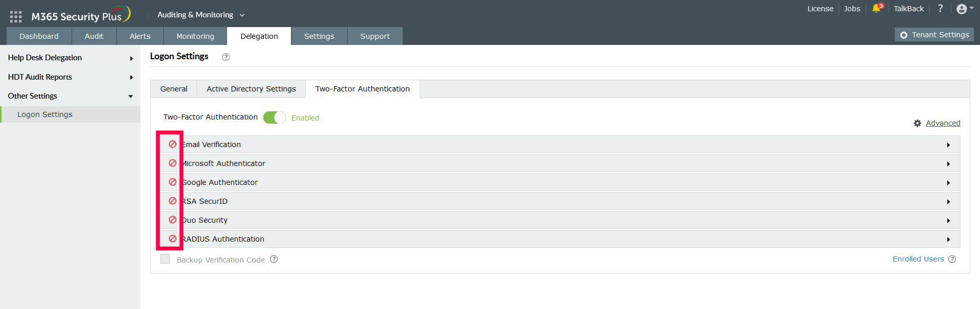
Task: Click the Google Authenticator label
Action: [220, 182]
